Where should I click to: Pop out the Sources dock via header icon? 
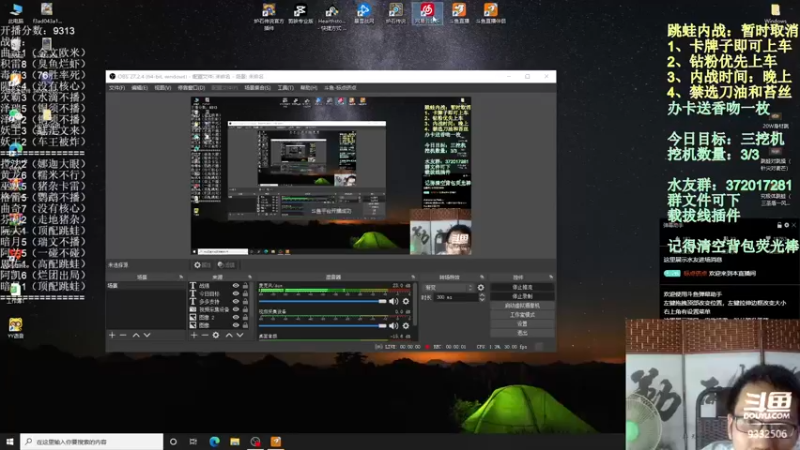pos(249,277)
